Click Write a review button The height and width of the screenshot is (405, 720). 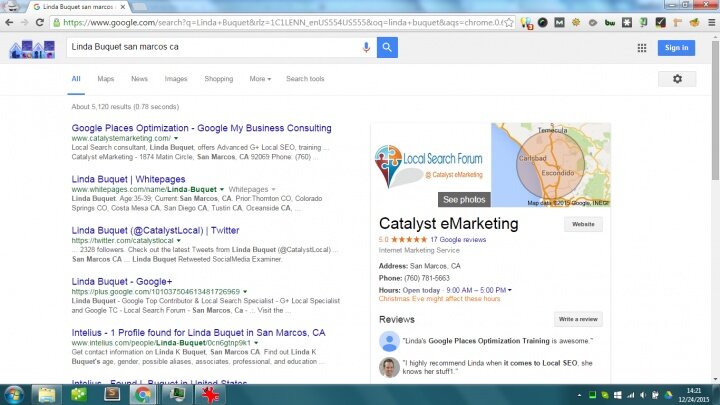(x=578, y=319)
